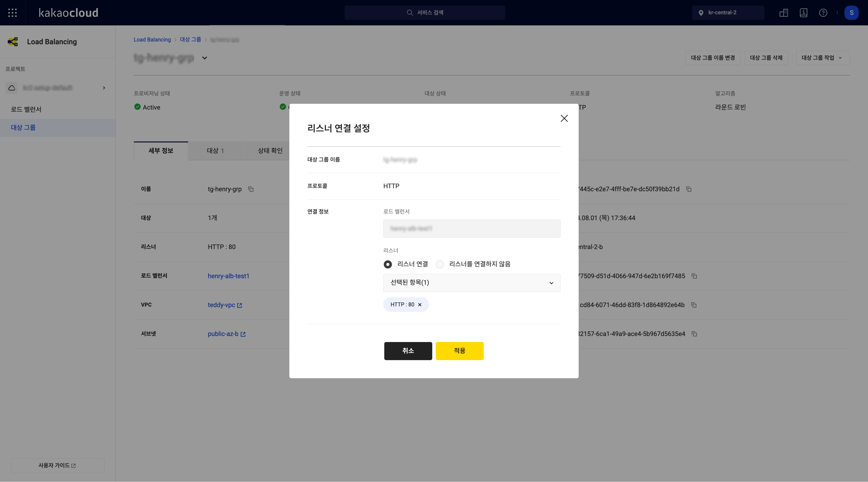Click the HTTP : 80 listener value
Image resolution: width=868 pixels, height=482 pixels.
222,247
